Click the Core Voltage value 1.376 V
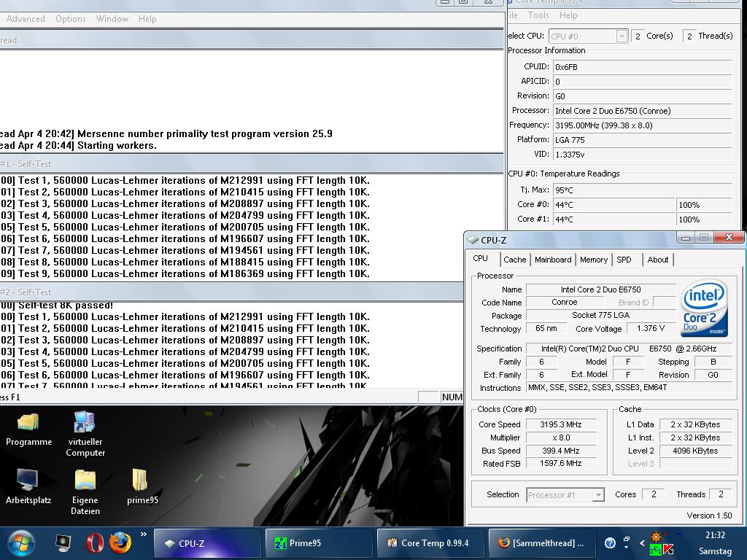The image size is (747, 560). tap(650, 329)
